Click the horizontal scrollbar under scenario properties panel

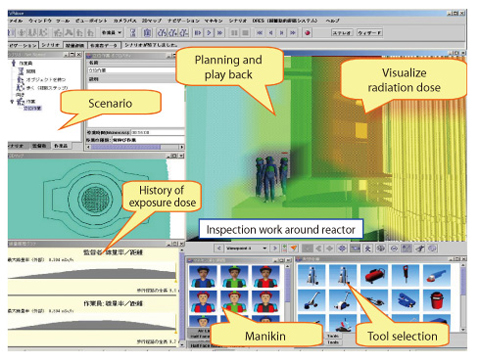coord(135,147)
